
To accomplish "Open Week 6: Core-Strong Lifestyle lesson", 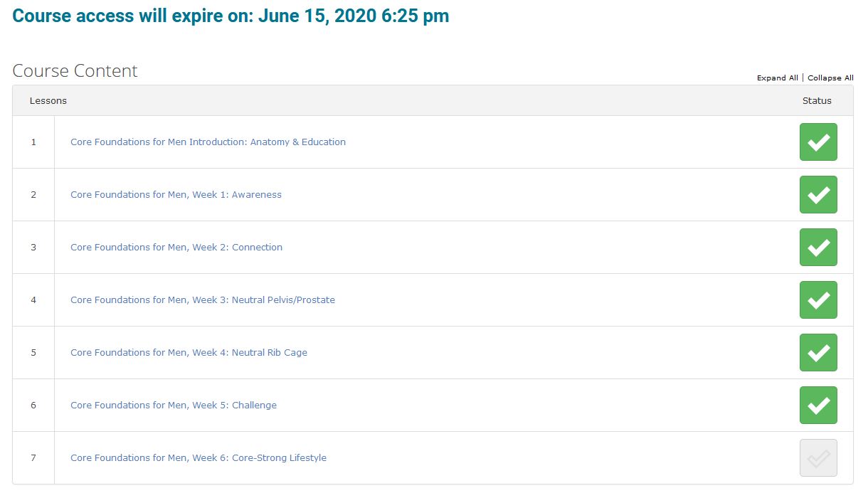I will pyautogui.click(x=199, y=458).
